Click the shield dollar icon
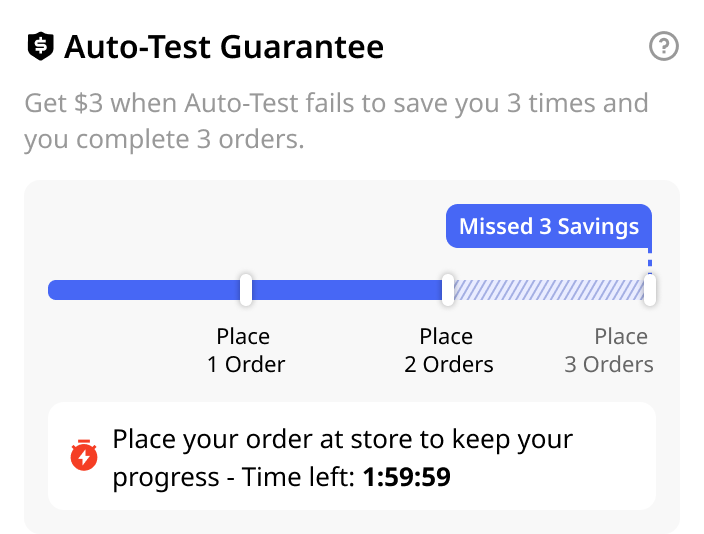Image resolution: width=704 pixels, height=534 pixels. (40, 46)
